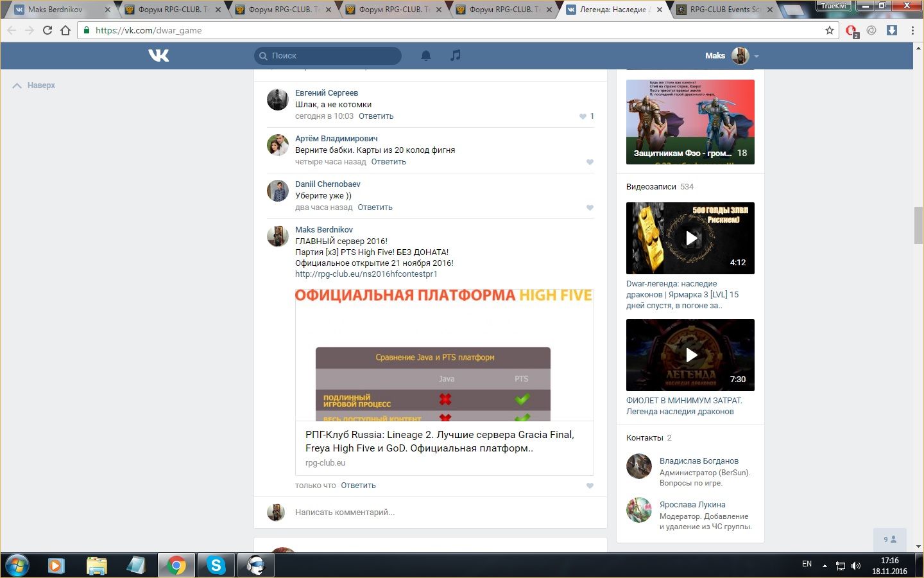The image size is (924, 578).
Task: Open Skype from taskbar
Action: coord(216,565)
